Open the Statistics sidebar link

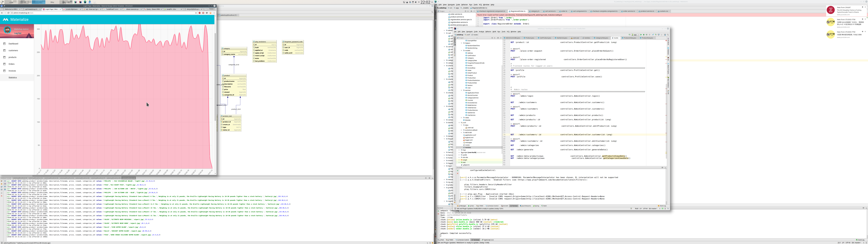[13, 77]
